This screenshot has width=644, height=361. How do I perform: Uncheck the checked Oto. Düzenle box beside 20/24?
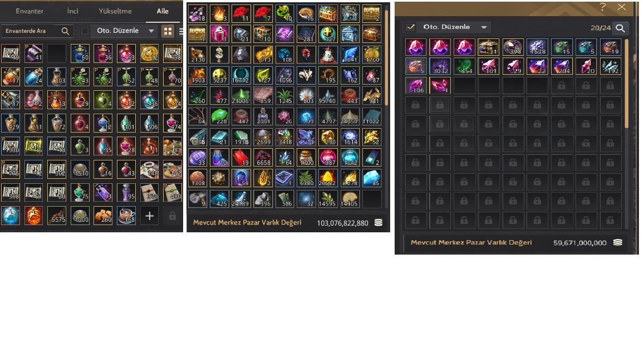click(410, 27)
